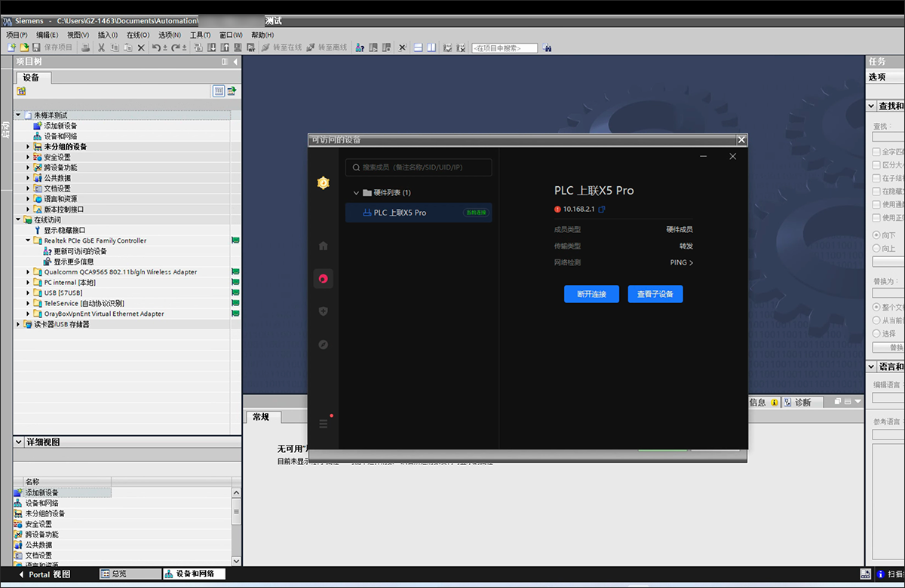Expand the 安全设置 tree node
905x588 pixels.
click(29, 158)
